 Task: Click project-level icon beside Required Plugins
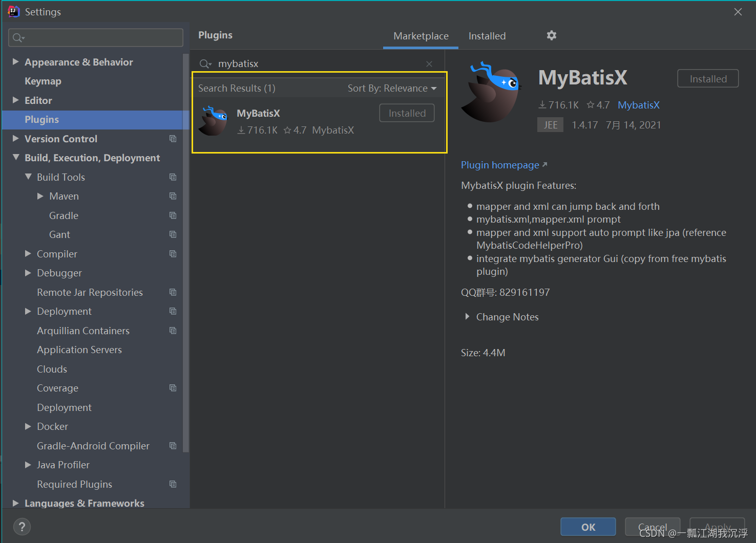point(173,484)
